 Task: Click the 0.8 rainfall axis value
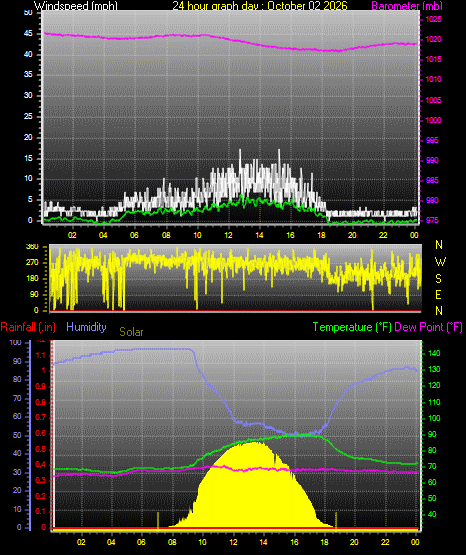(41, 402)
